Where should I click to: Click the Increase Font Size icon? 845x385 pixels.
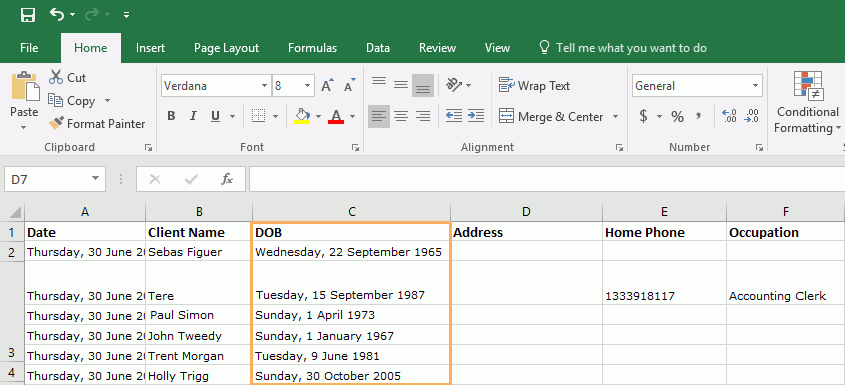(327, 86)
